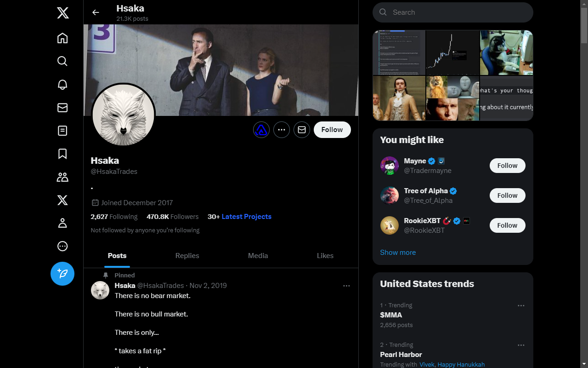Open the profile banner image
Image resolution: width=588 pixels, height=368 pixels.
pyautogui.click(x=221, y=70)
